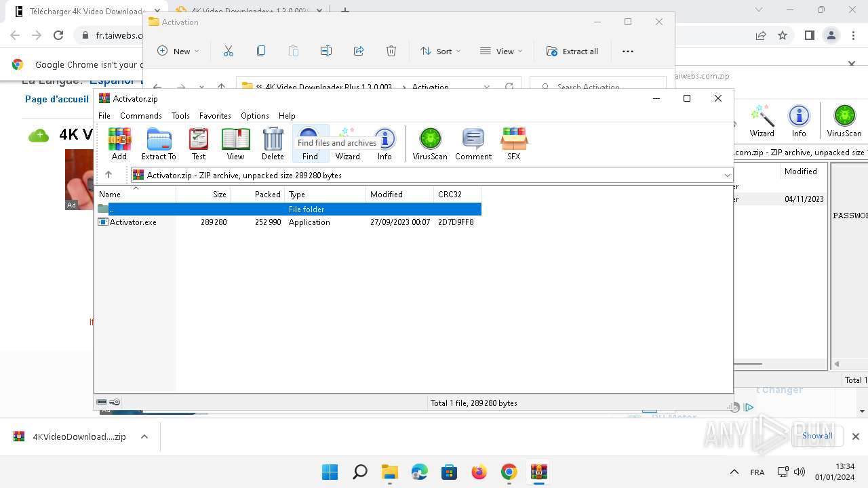Screen dimensions: 868x488
Task: Launch Microsoft Edge from the taskbar
Action: [x=420, y=472]
